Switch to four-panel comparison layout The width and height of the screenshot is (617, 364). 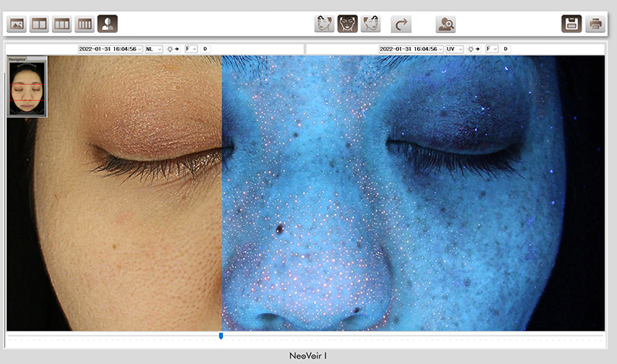[x=85, y=24]
